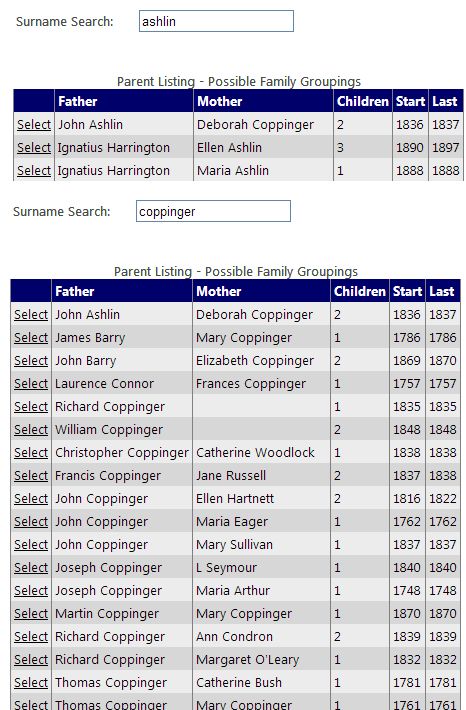Screen dimensions: 466x710
Task: Select Joseph Coppinger and L Seymour row
Action: [31, 568]
